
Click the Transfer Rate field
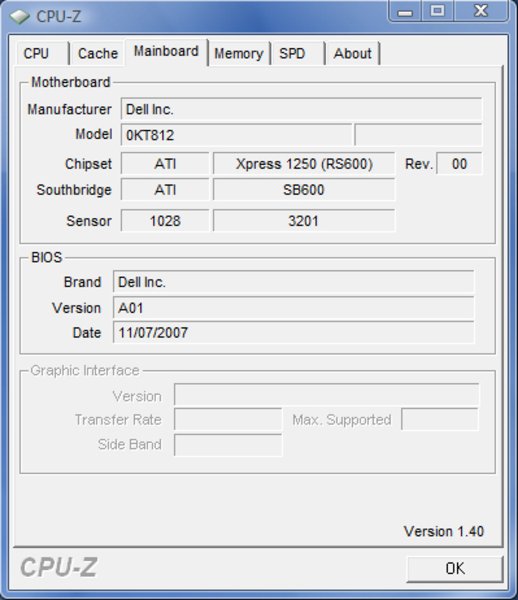pos(228,419)
